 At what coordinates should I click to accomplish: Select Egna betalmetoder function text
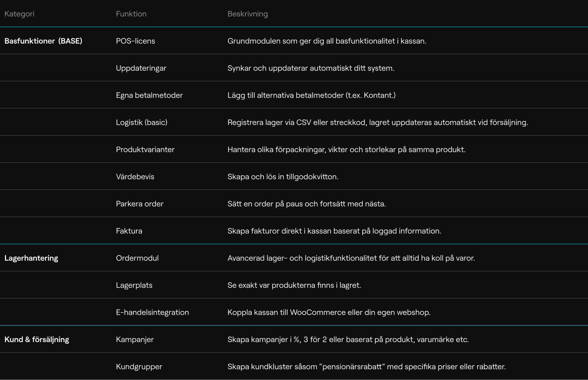click(x=149, y=95)
